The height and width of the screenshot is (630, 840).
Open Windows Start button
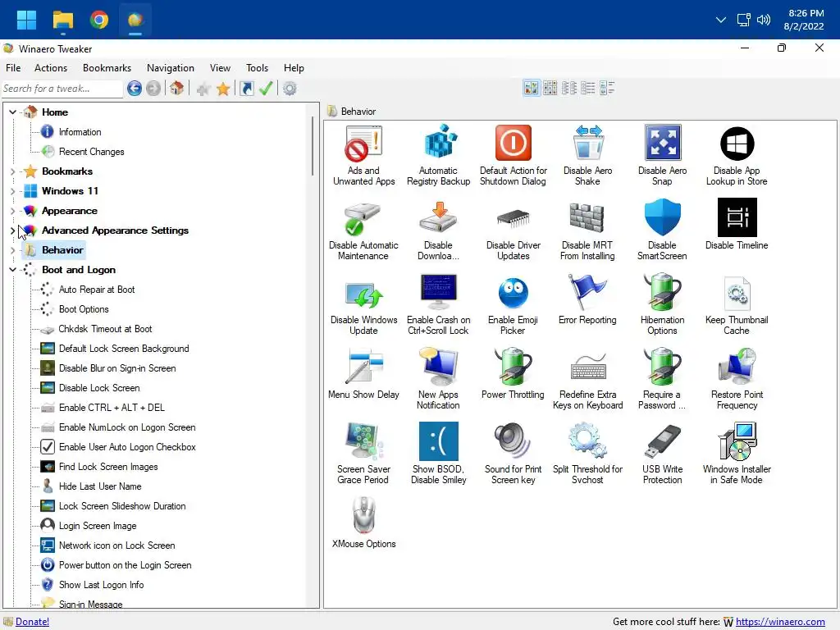(26, 20)
